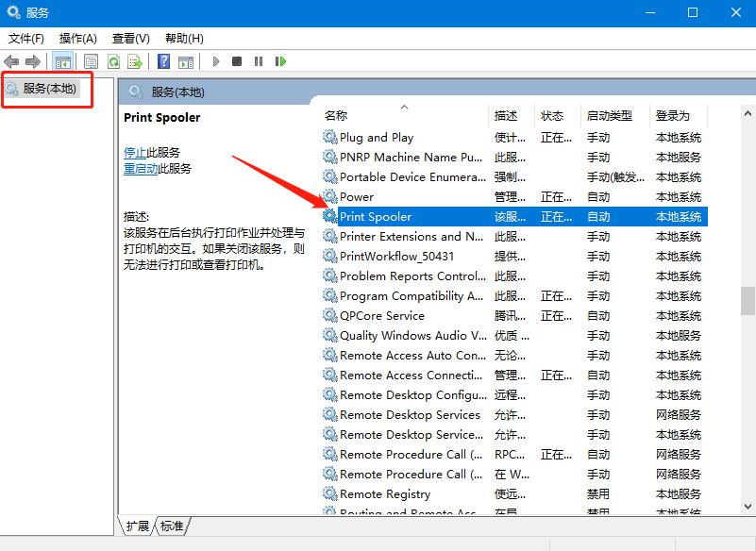This screenshot has height=551, width=756.
Task: Switch to the 标准 tab
Action: (171, 526)
